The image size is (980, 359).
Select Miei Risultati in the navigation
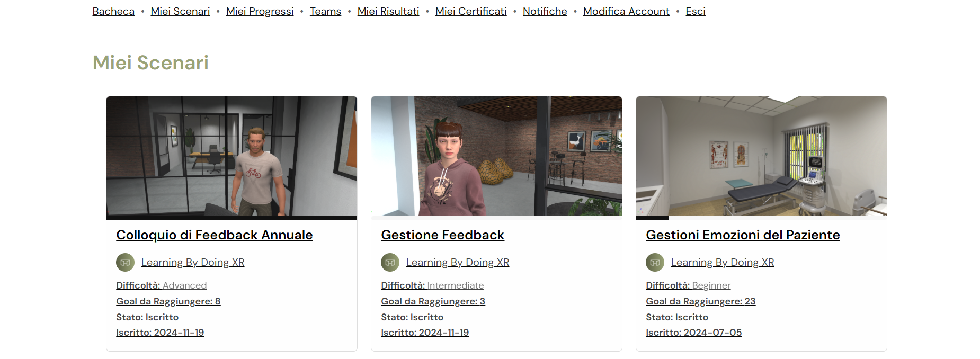tap(388, 11)
